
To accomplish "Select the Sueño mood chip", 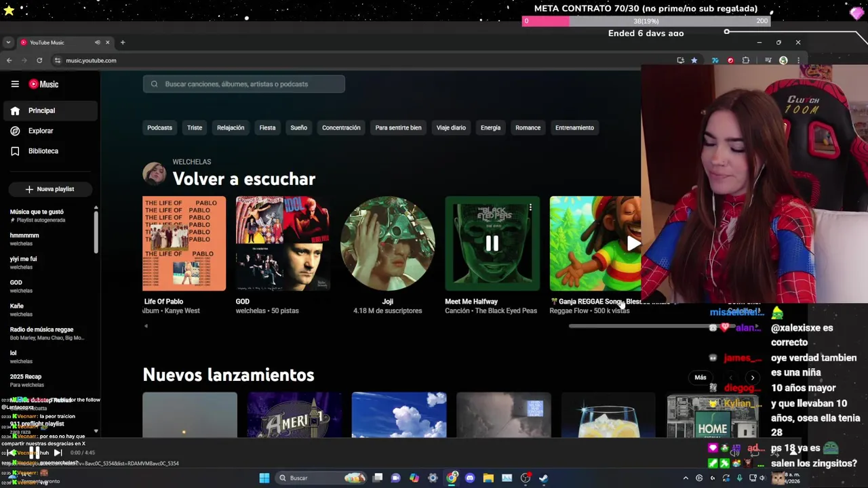I will click(299, 127).
